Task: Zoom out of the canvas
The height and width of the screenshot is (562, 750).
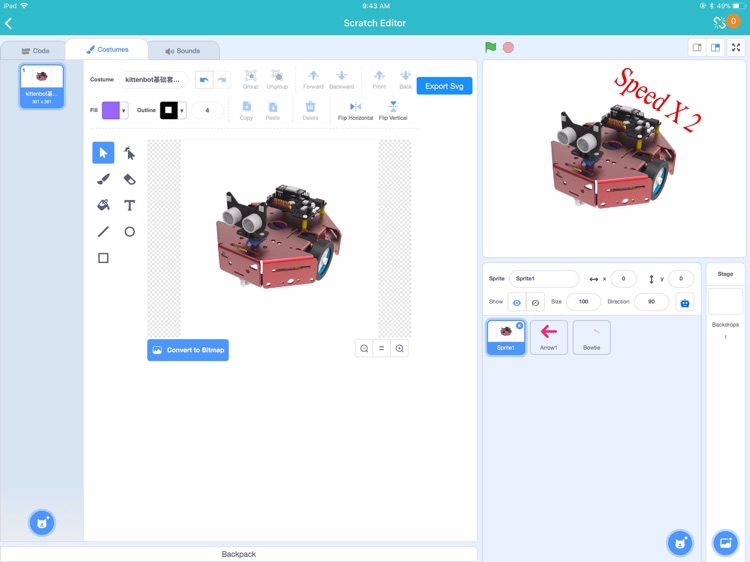Action: (x=364, y=349)
